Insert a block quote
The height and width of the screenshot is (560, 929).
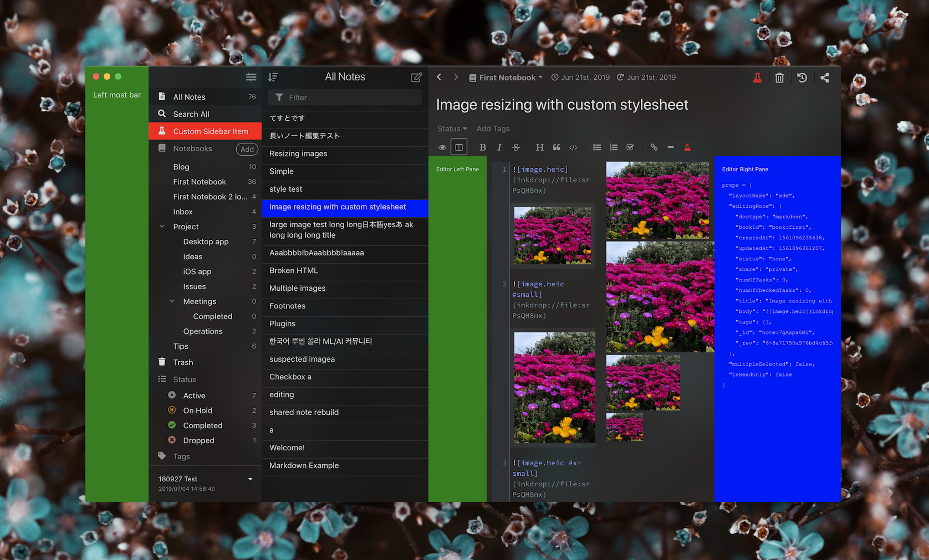click(x=557, y=147)
